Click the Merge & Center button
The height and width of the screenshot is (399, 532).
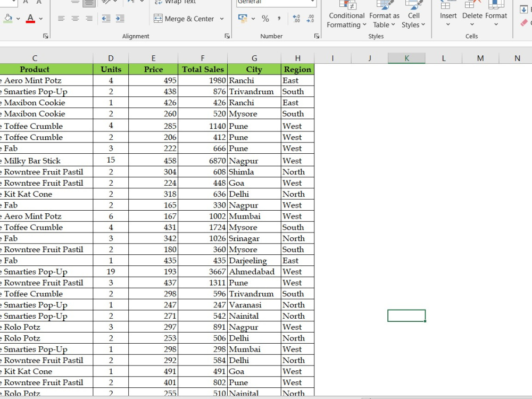click(184, 19)
